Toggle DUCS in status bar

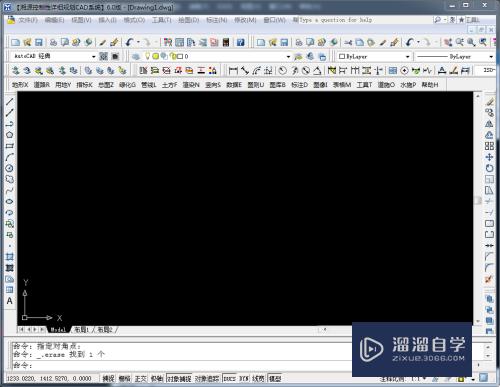[229, 379]
